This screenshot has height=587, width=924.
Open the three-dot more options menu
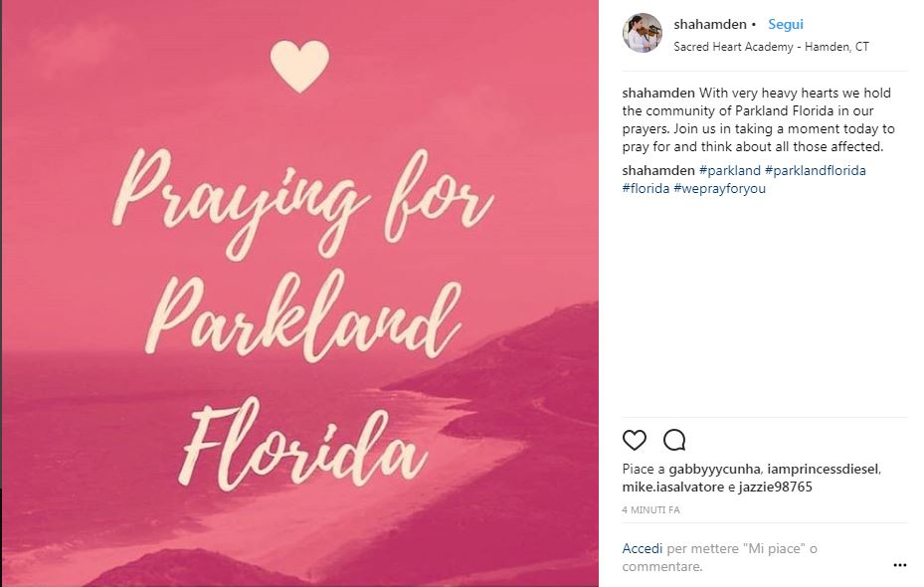[x=899, y=565]
